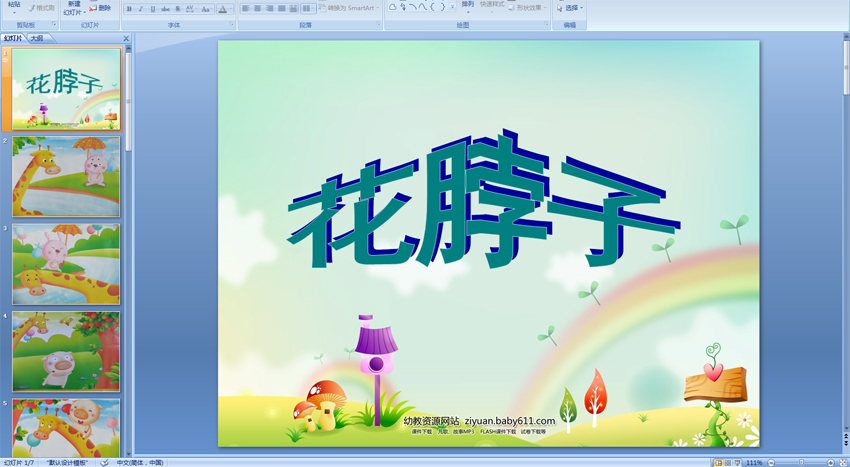850x467 pixels.
Task: Toggle bold formatting in the font group
Action: click(x=129, y=9)
